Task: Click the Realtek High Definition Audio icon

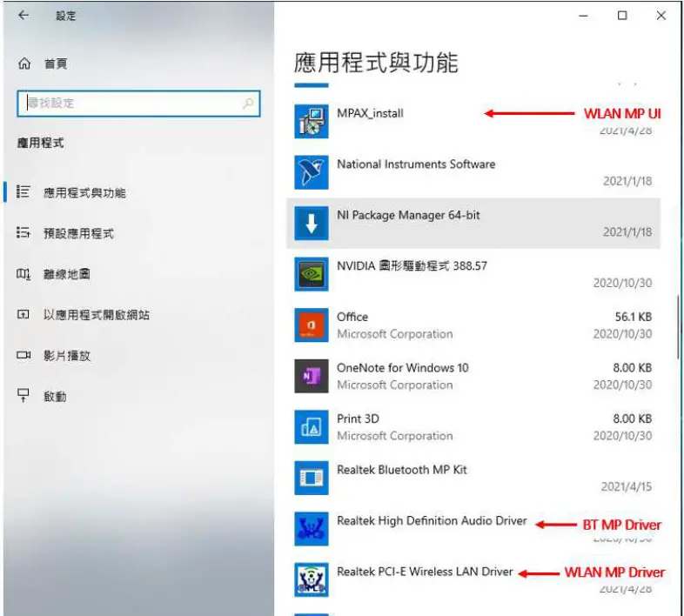Action: [311, 529]
